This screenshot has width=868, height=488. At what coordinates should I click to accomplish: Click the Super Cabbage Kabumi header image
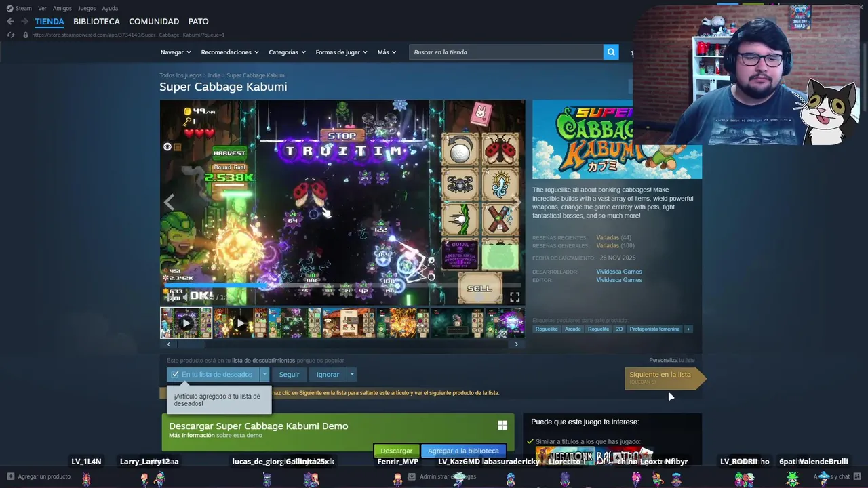pos(617,140)
